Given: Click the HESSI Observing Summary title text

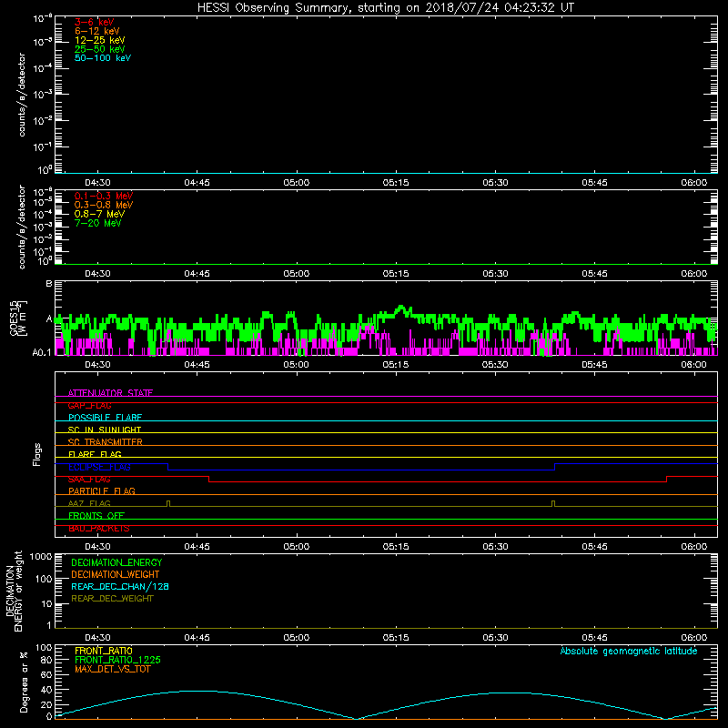Looking at the screenshot, I should [x=386, y=8].
